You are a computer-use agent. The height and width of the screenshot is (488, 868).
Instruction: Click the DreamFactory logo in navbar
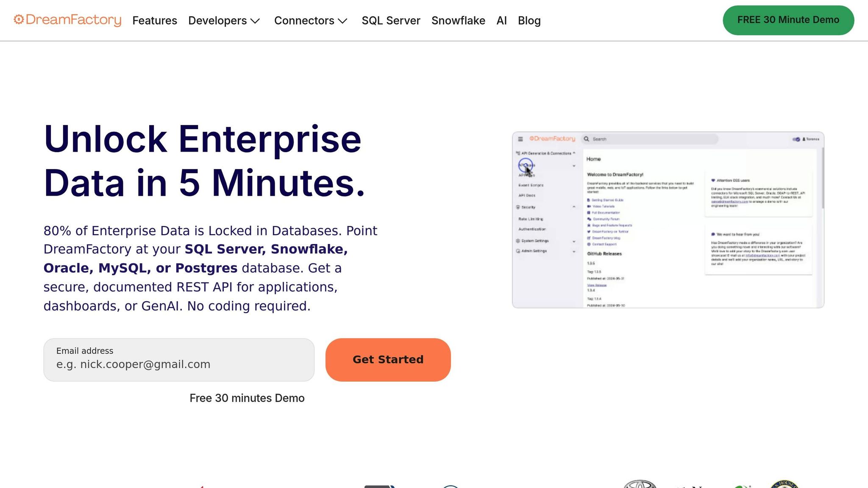[x=67, y=20]
